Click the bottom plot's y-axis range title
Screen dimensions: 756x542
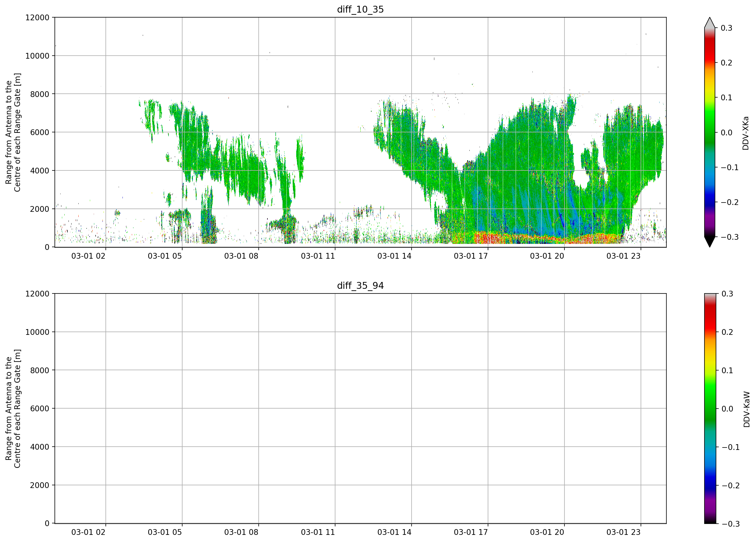(13, 409)
